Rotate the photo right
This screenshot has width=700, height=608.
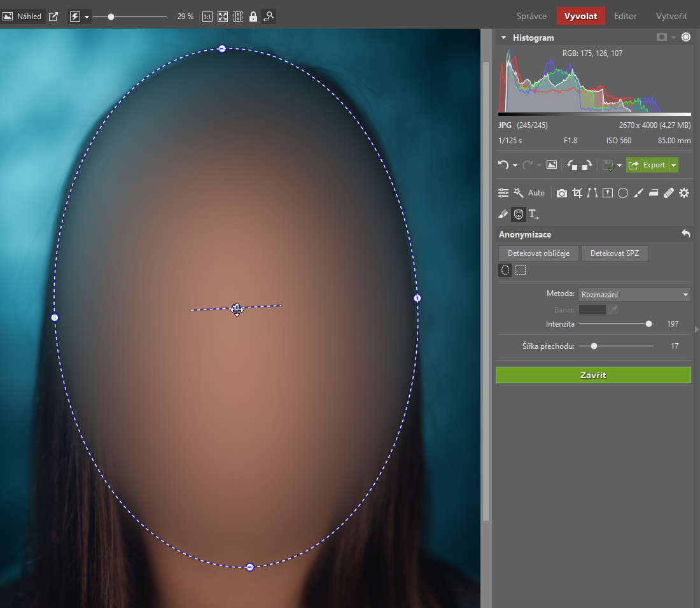pyautogui.click(x=587, y=165)
